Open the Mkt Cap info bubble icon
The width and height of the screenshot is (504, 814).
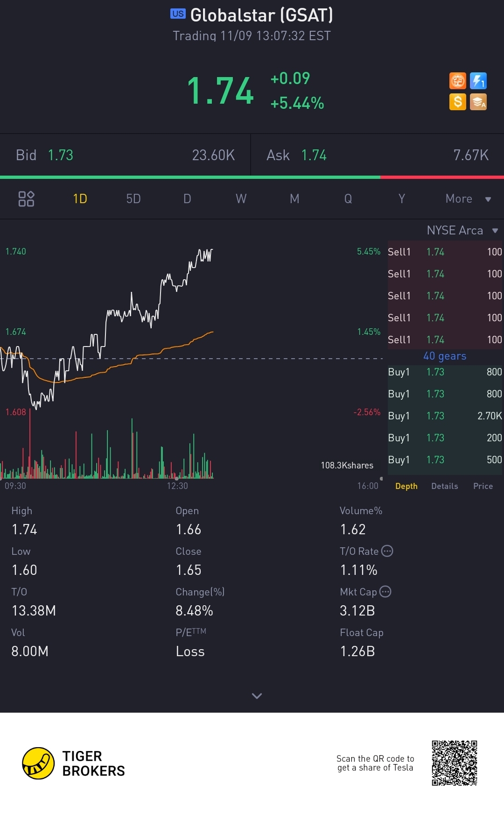tap(385, 592)
